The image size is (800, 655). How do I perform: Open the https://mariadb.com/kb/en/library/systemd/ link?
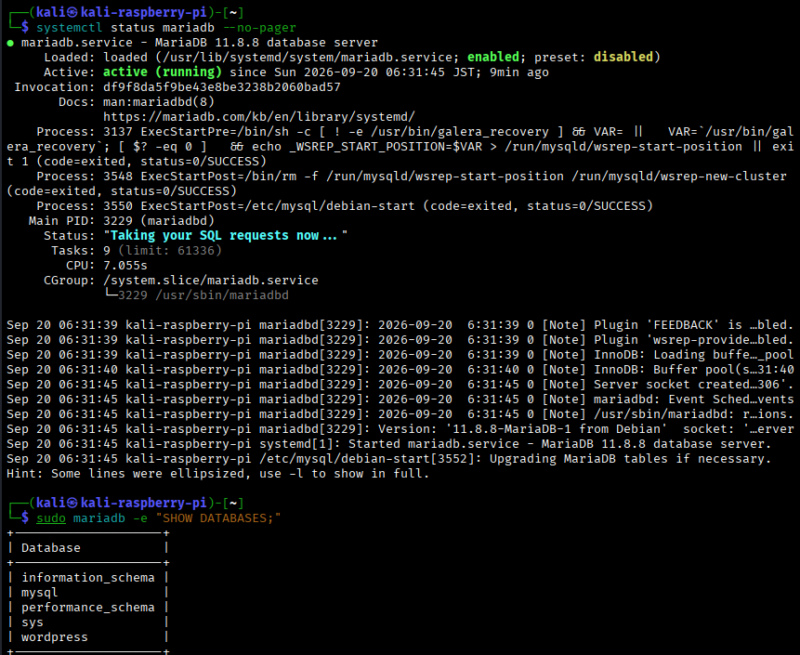tap(259, 117)
